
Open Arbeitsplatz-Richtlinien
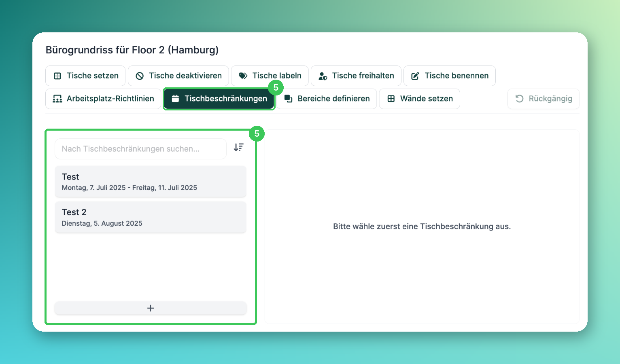point(103,99)
